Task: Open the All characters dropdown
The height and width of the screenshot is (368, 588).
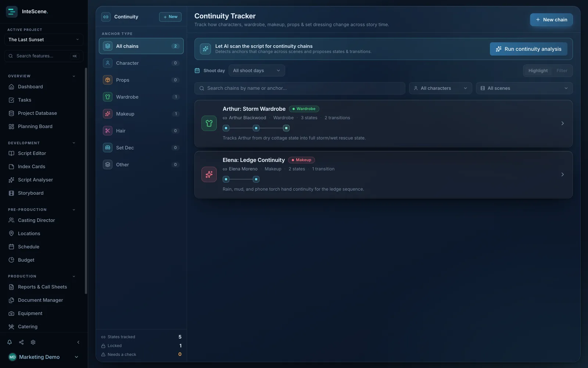Action: tap(440, 88)
